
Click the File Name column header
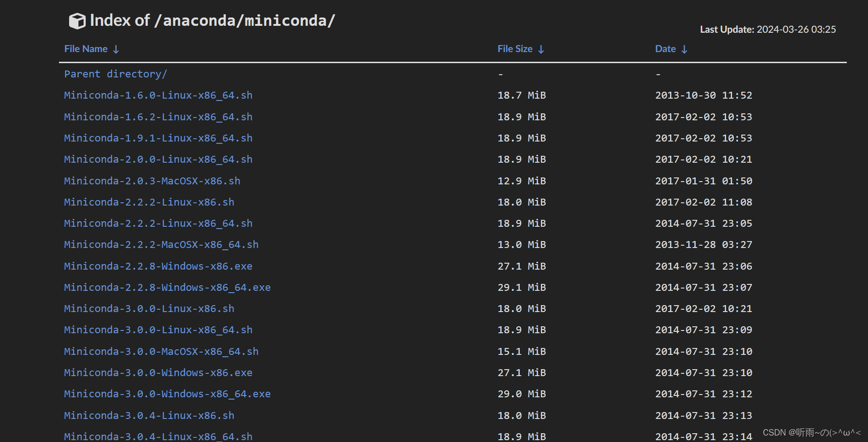tap(85, 49)
